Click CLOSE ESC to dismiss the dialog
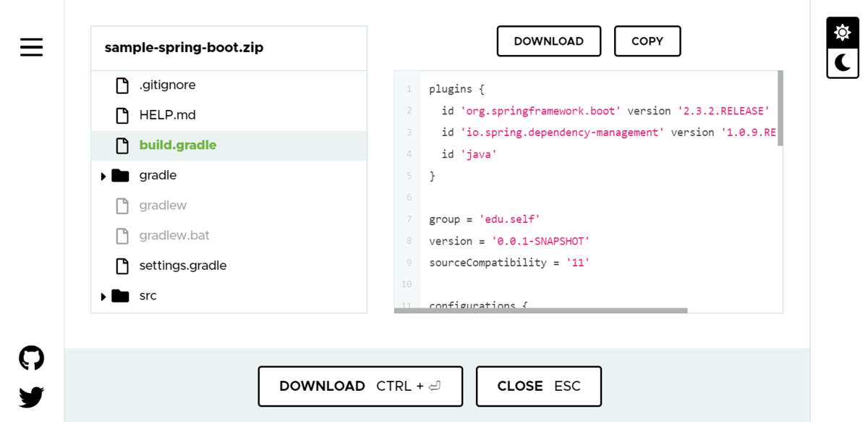 pyautogui.click(x=538, y=386)
